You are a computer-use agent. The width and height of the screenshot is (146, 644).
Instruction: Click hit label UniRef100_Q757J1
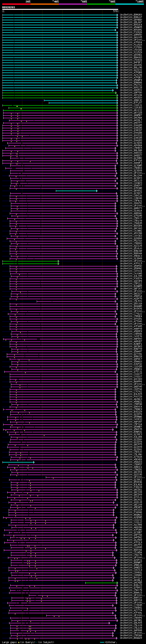point(131,372)
